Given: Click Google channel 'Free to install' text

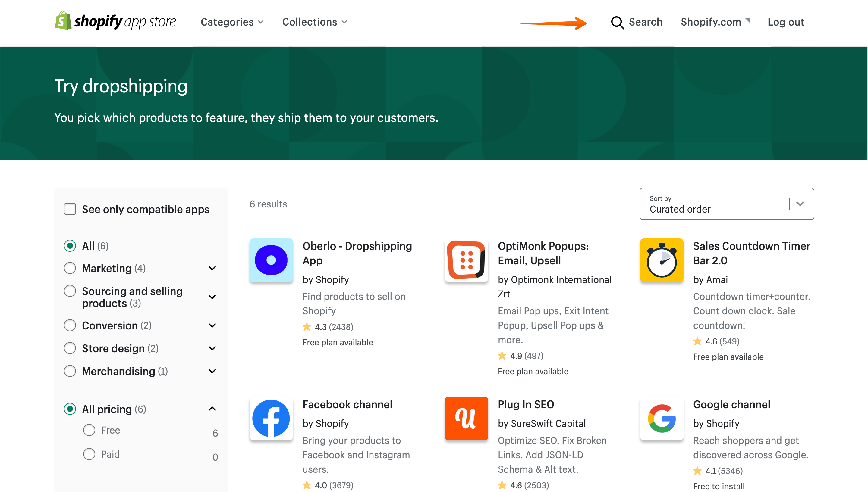Looking at the screenshot, I should tap(719, 486).
